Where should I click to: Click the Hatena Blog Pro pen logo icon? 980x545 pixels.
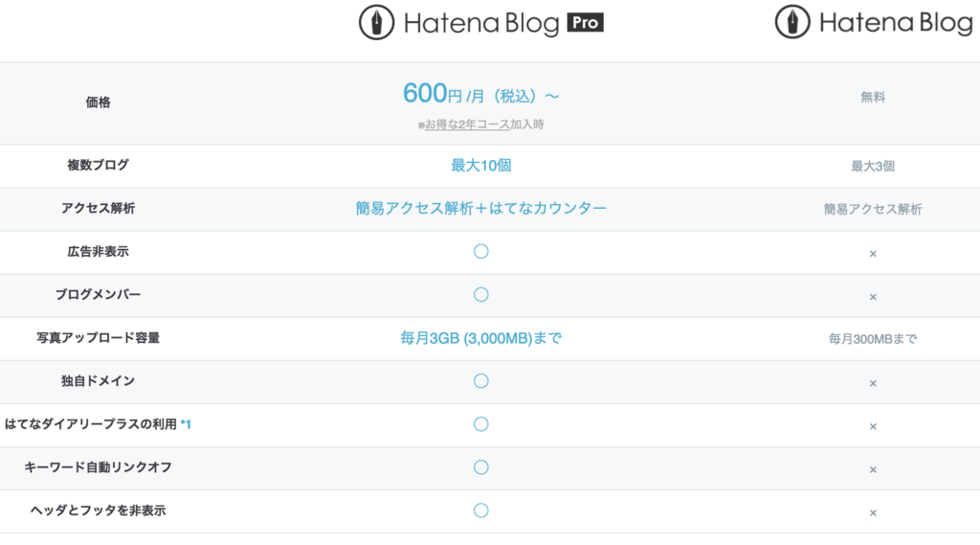pos(376,22)
